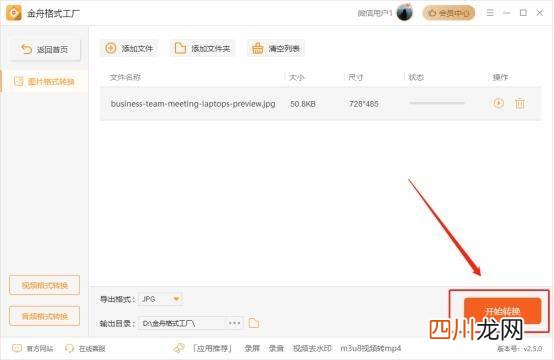Click 添加文件 to add a file
The width and height of the screenshot is (554, 360).
(x=129, y=48)
